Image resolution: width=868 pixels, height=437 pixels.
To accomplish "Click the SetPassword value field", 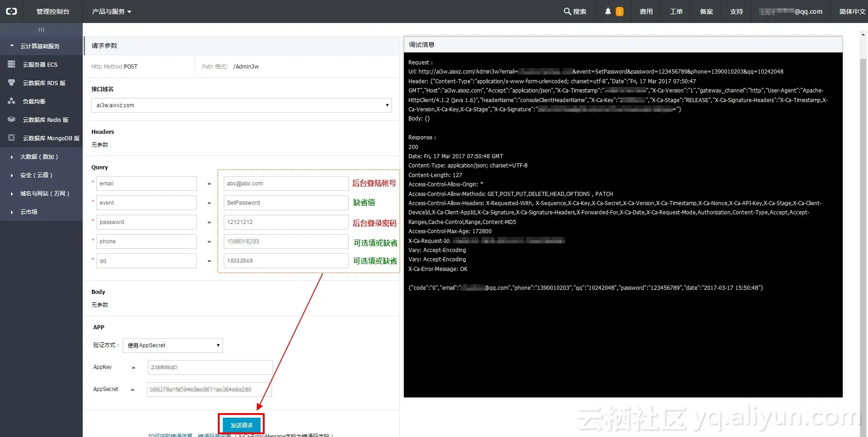I will (x=286, y=203).
